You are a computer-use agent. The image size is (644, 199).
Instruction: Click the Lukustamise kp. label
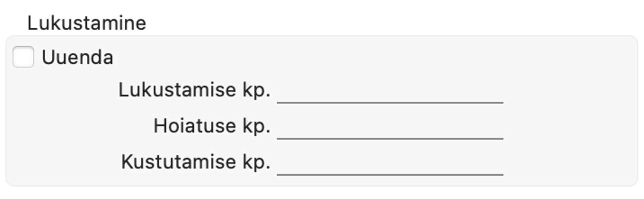pyautogui.click(x=194, y=90)
